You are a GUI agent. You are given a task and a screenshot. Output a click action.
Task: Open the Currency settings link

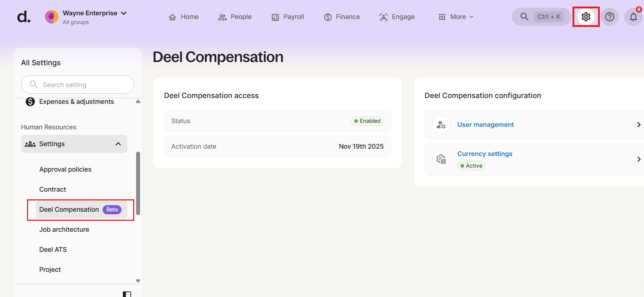point(485,154)
